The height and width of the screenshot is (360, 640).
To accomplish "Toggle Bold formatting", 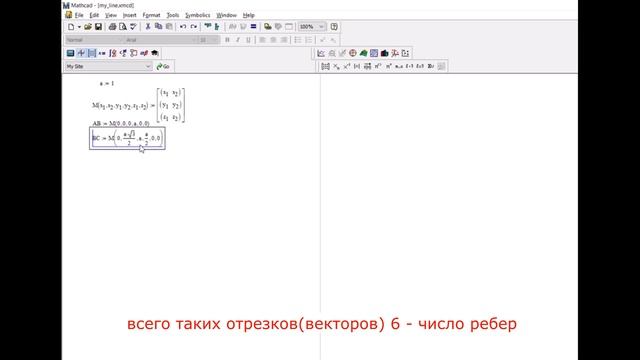I will click(227, 40).
